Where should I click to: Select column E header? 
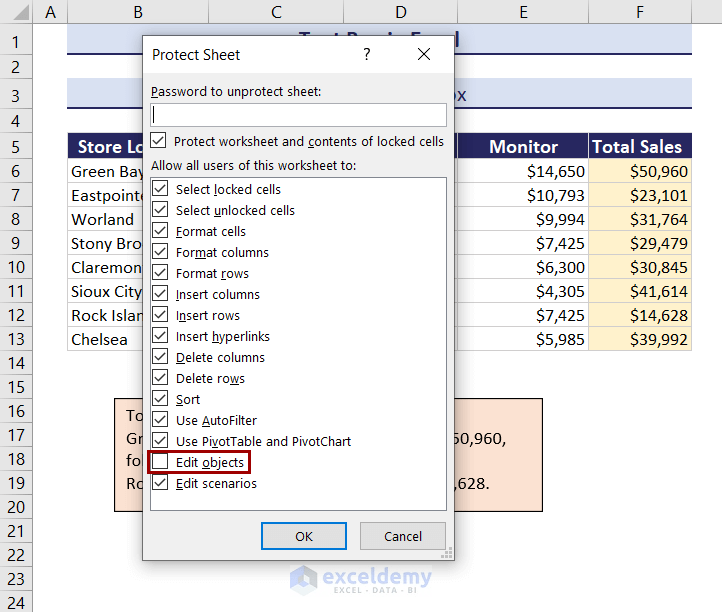523,12
